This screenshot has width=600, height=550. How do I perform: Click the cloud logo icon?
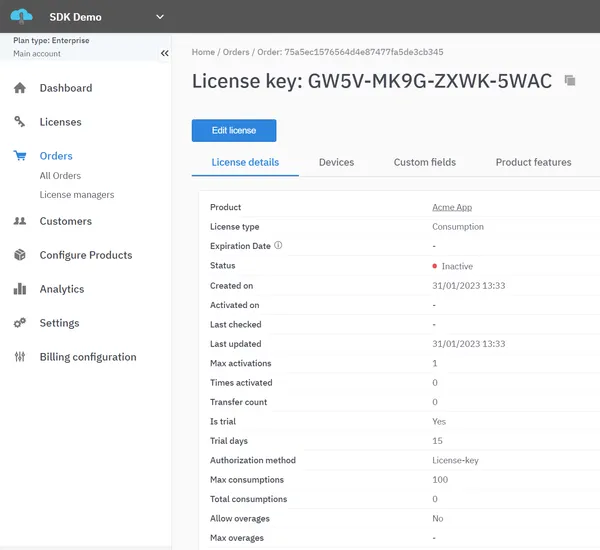coord(21,16)
